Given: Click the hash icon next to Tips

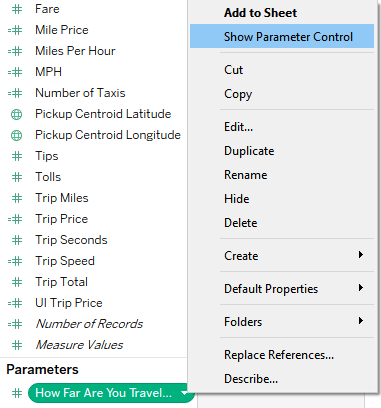Looking at the screenshot, I should pos(17,156).
